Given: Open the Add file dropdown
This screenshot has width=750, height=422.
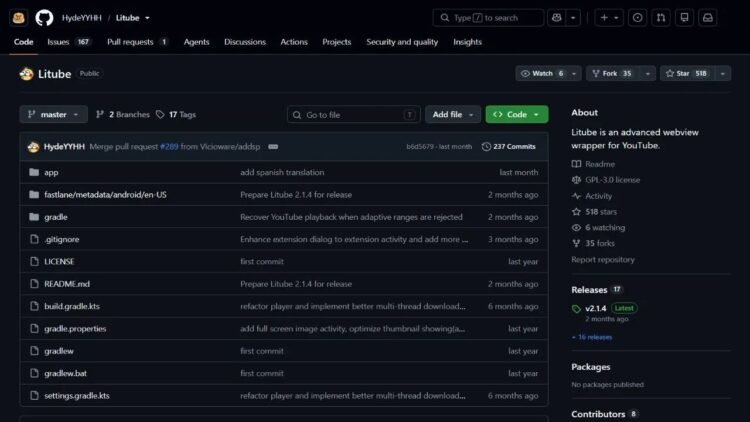Looking at the screenshot, I should pos(452,114).
